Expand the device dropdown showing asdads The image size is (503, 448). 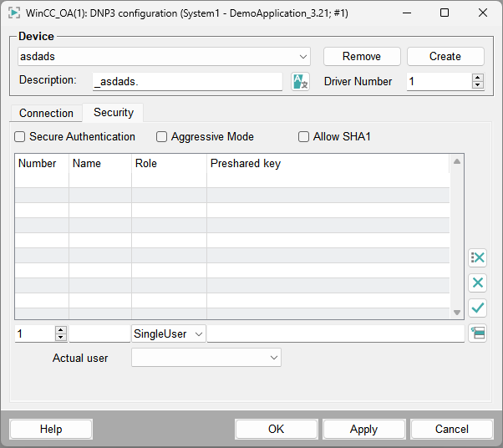(303, 57)
